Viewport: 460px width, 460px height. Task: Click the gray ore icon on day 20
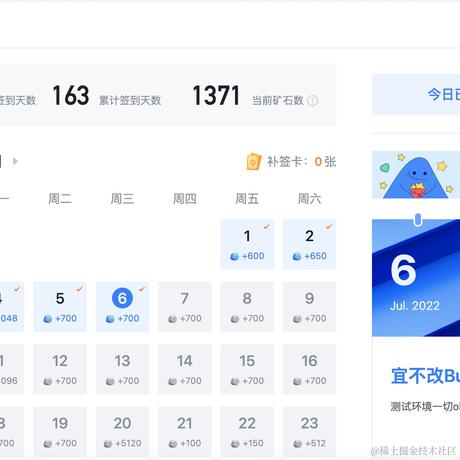[x=108, y=444]
